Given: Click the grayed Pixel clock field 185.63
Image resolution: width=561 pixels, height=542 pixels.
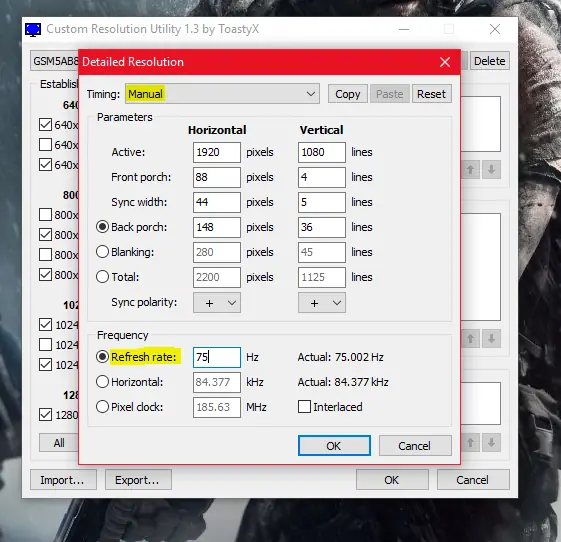Looking at the screenshot, I should point(217,407).
